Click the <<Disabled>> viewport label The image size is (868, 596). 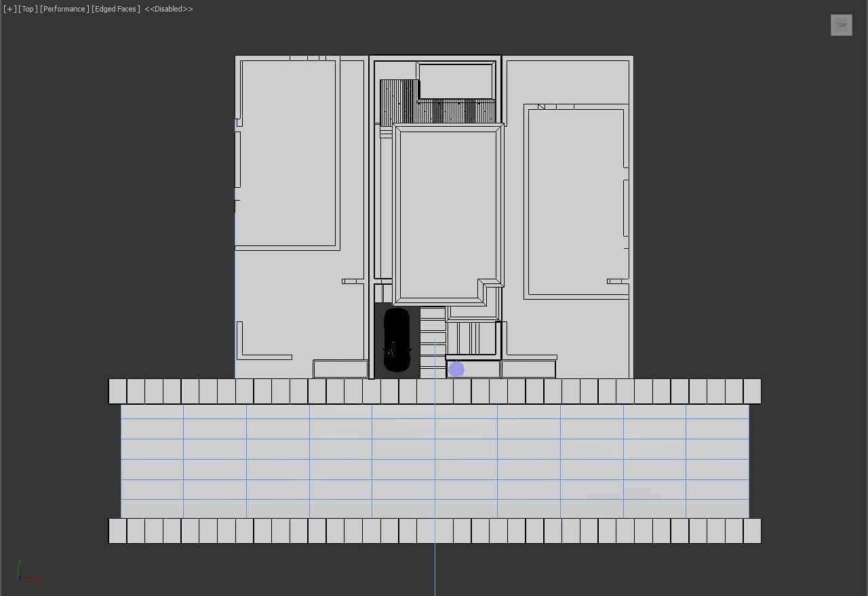(169, 9)
